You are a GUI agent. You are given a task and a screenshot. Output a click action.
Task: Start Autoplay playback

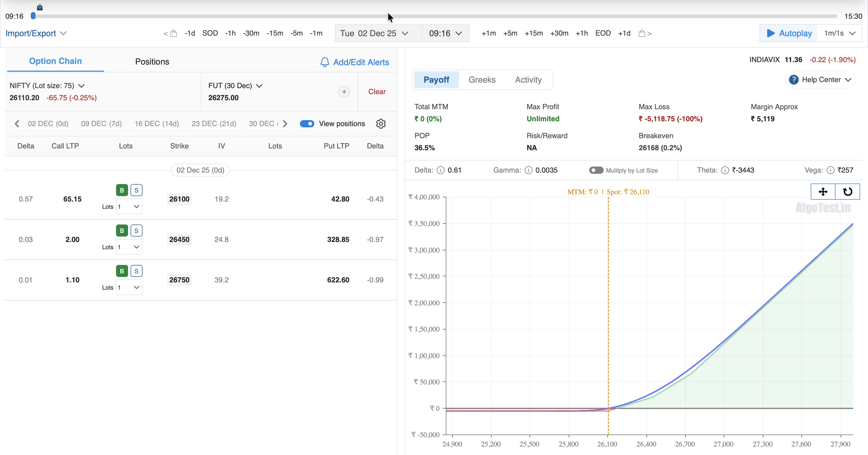tap(788, 33)
